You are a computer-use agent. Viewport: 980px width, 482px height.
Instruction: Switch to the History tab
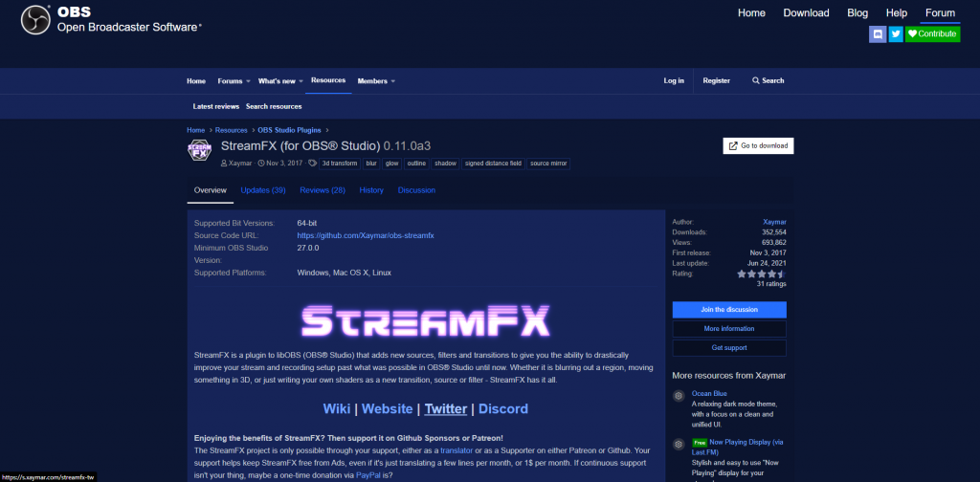[371, 190]
